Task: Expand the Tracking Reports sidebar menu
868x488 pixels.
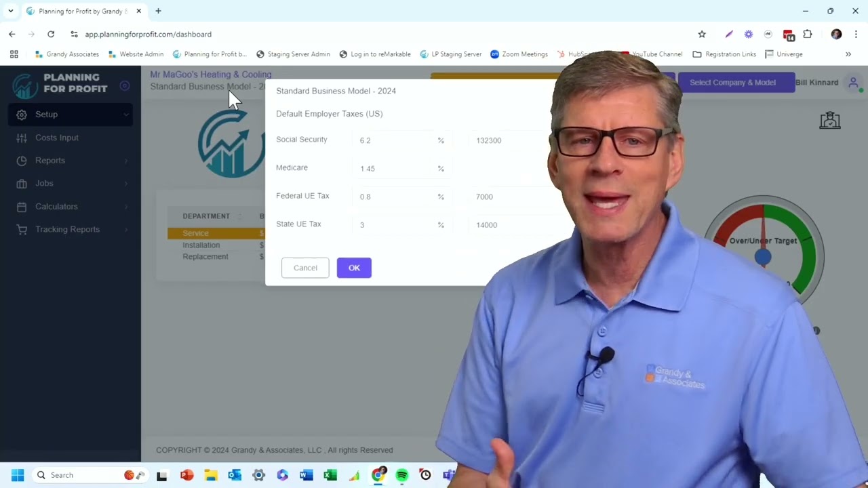Action: (71, 230)
